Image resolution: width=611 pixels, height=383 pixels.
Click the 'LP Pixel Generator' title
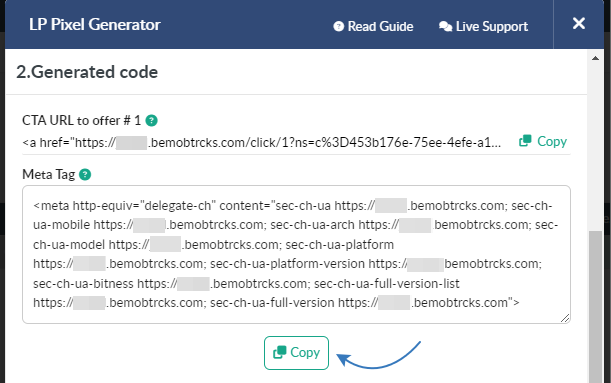pyautogui.click(x=95, y=25)
